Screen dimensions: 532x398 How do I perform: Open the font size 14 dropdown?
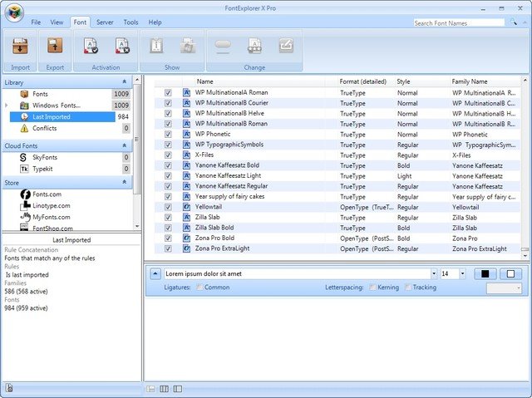tap(461, 273)
